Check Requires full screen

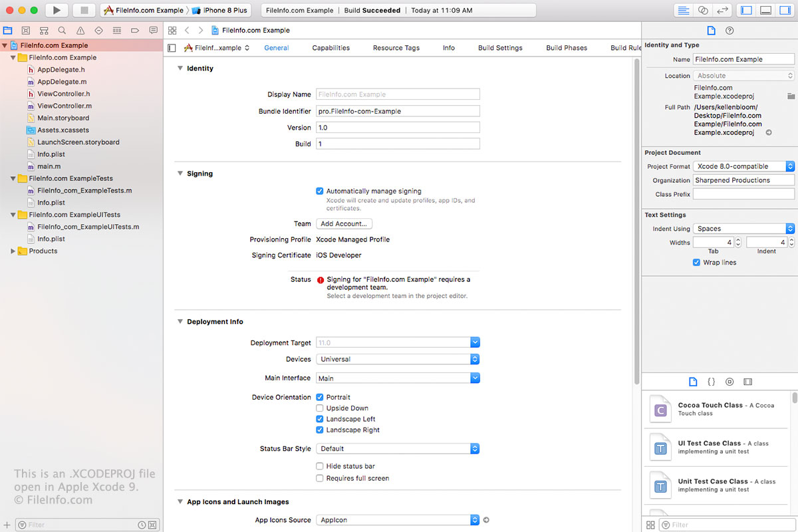coord(320,478)
